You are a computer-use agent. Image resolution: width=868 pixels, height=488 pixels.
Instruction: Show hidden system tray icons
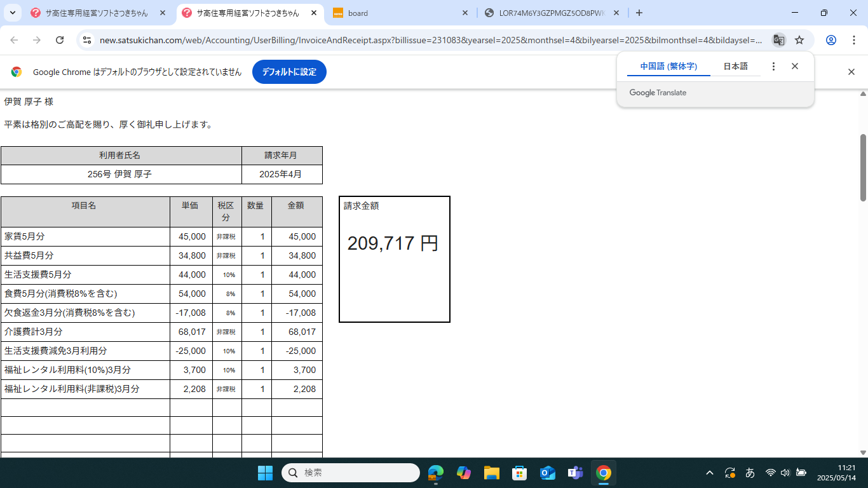click(x=710, y=473)
